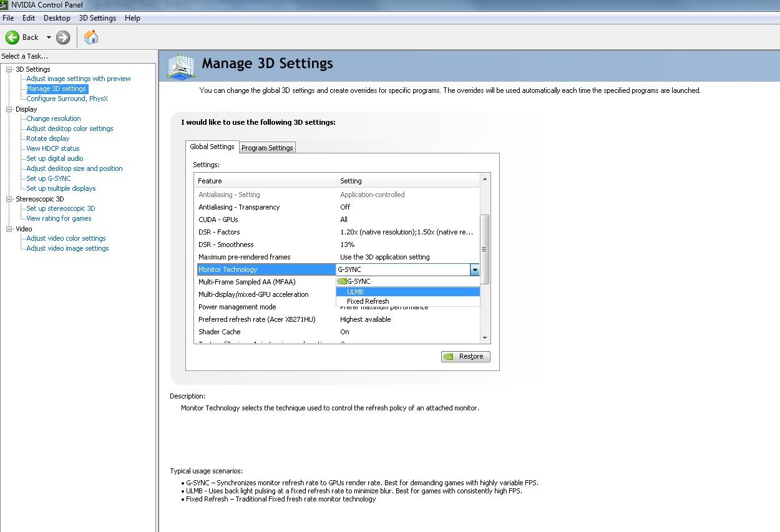
Task: Click the NVIDIA Control Panel title icon
Action: (5, 5)
